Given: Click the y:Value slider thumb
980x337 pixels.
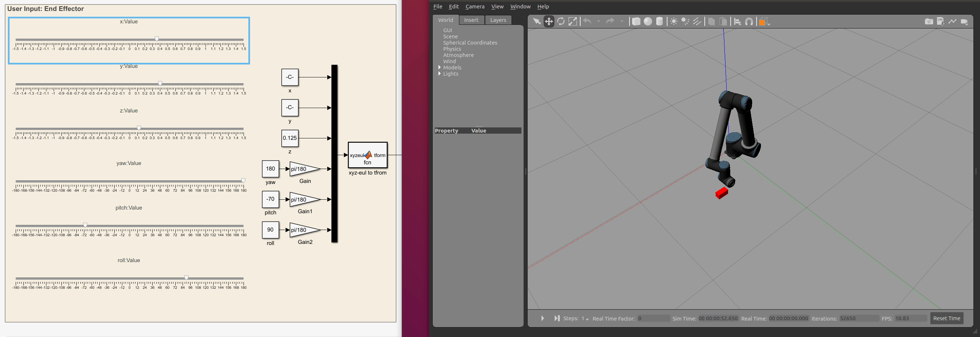Looking at the screenshot, I should pyautogui.click(x=160, y=83).
